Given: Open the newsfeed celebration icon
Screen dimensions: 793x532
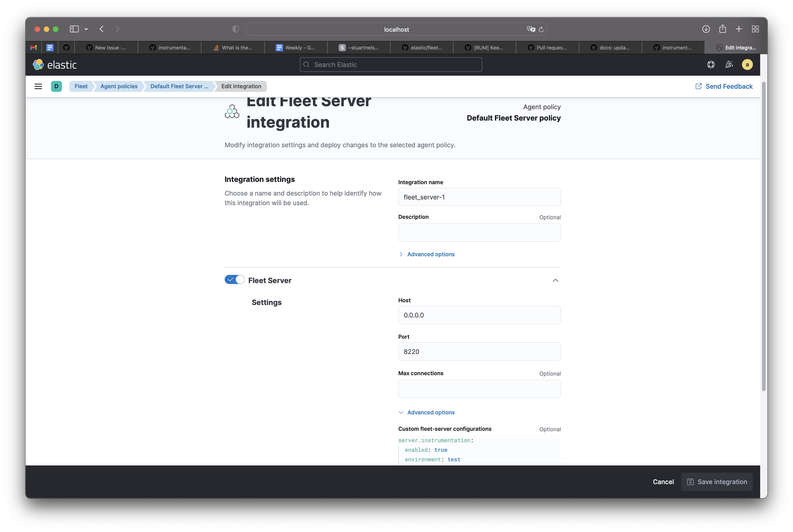Looking at the screenshot, I should coord(729,65).
